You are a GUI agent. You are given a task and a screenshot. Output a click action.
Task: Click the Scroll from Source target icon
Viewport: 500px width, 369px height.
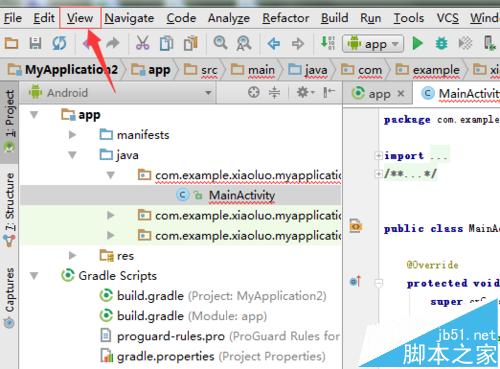point(254,92)
